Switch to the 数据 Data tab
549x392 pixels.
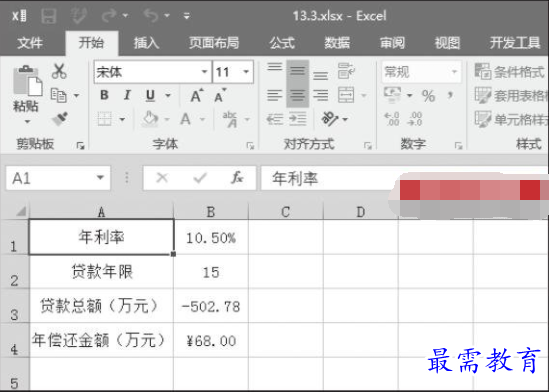[x=337, y=43]
